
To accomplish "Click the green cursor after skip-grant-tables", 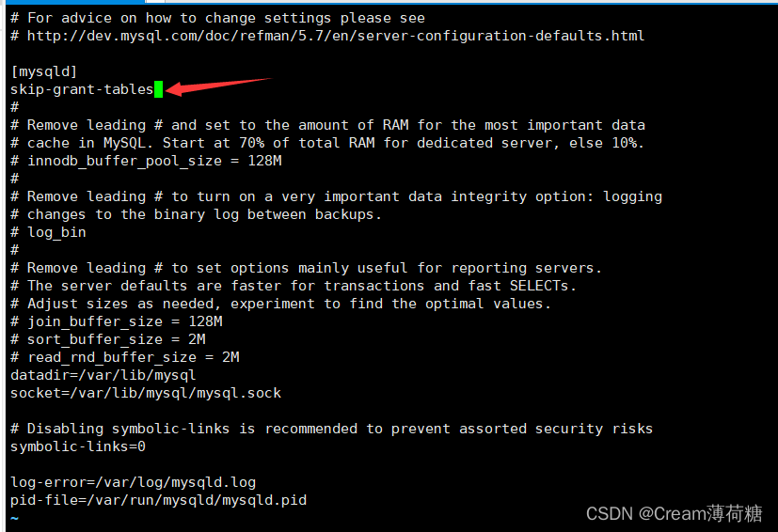I will [158, 89].
